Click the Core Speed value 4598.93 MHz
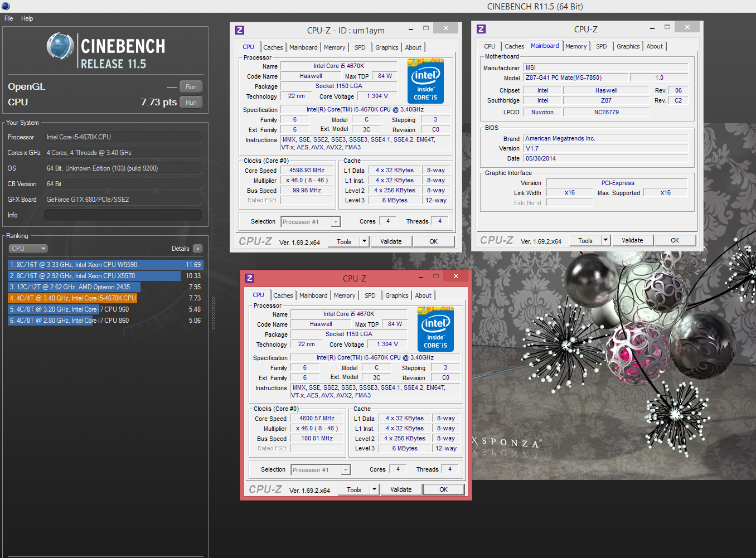Screen dimensions: 756x558 point(307,170)
